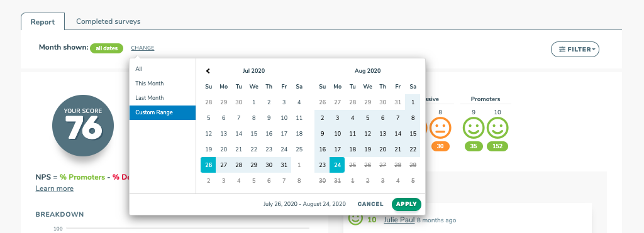Click the green 35 count badge
644x233 pixels.
[474, 146]
